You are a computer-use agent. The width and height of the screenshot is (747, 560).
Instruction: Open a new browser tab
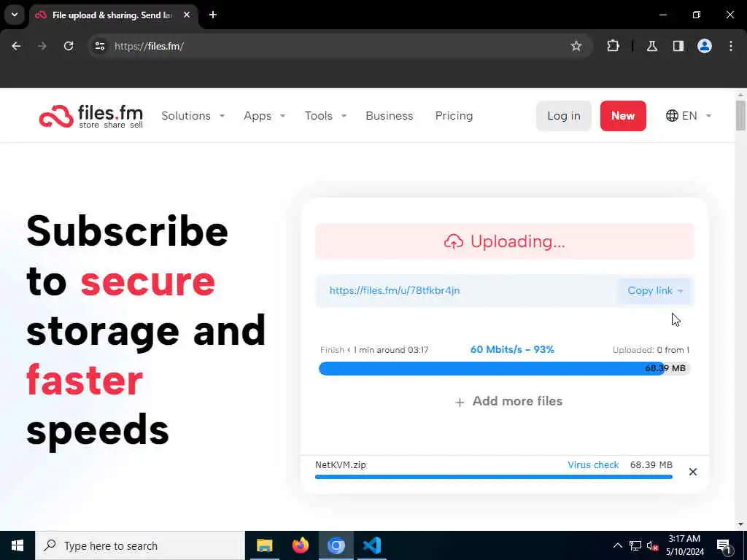pos(213,15)
